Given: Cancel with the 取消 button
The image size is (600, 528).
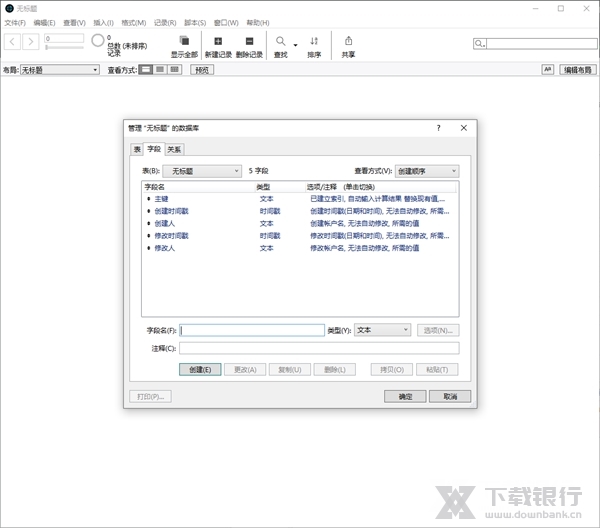Looking at the screenshot, I should pyautogui.click(x=450, y=396).
